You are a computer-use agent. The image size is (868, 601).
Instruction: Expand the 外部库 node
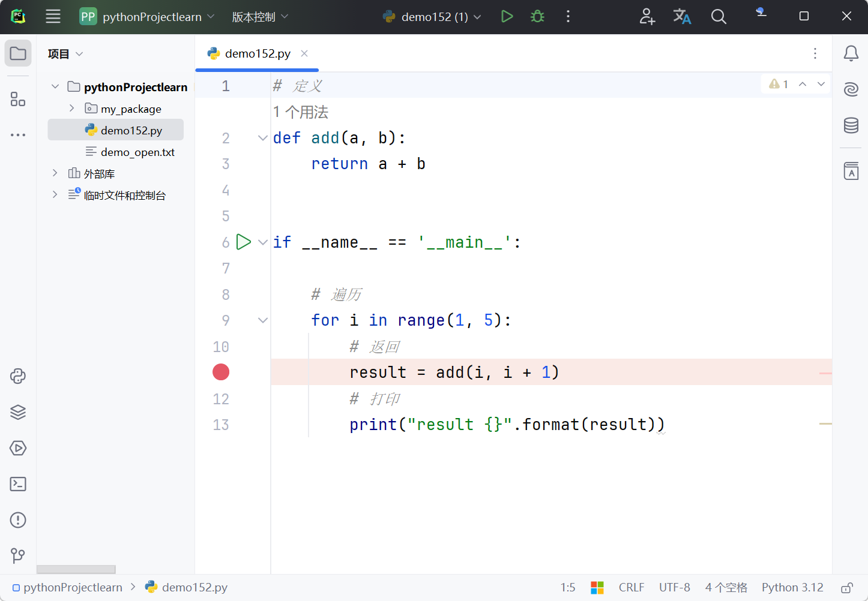tap(55, 173)
